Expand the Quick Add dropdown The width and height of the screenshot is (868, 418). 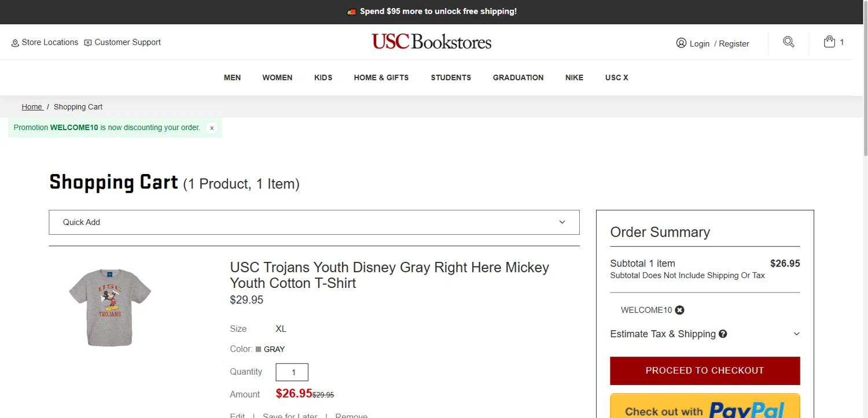(314, 222)
